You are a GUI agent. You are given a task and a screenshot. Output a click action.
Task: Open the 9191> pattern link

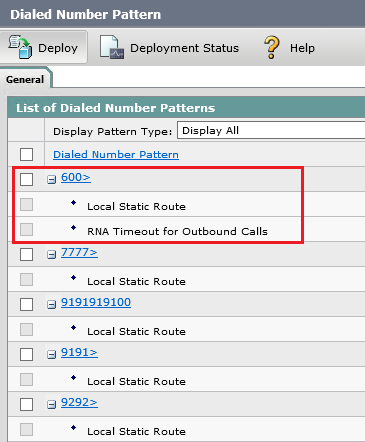coord(79,352)
